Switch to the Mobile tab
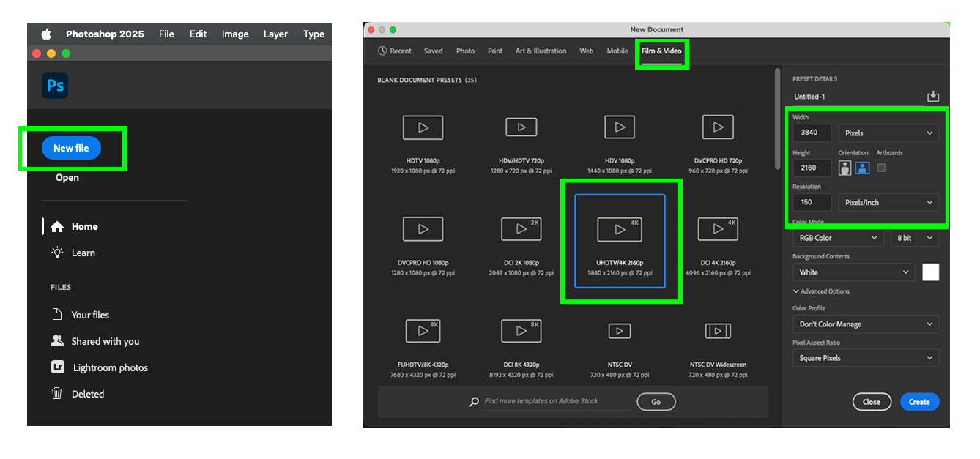The image size is (980, 459). pyautogui.click(x=617, y=51)
